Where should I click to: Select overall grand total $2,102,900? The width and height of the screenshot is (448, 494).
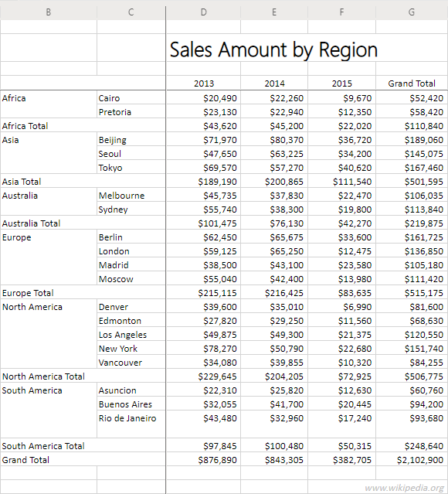(420, 460)
